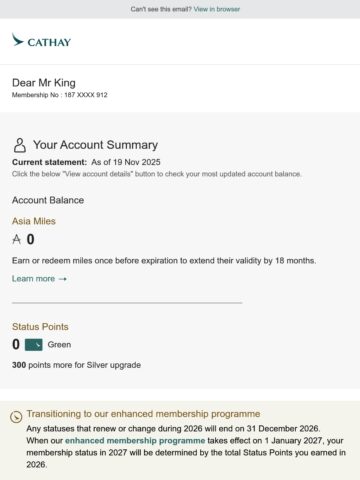Click the clock icon beside Transitioning heading
This screenshot has height=480, width=360.
click(x=16, y=417)
